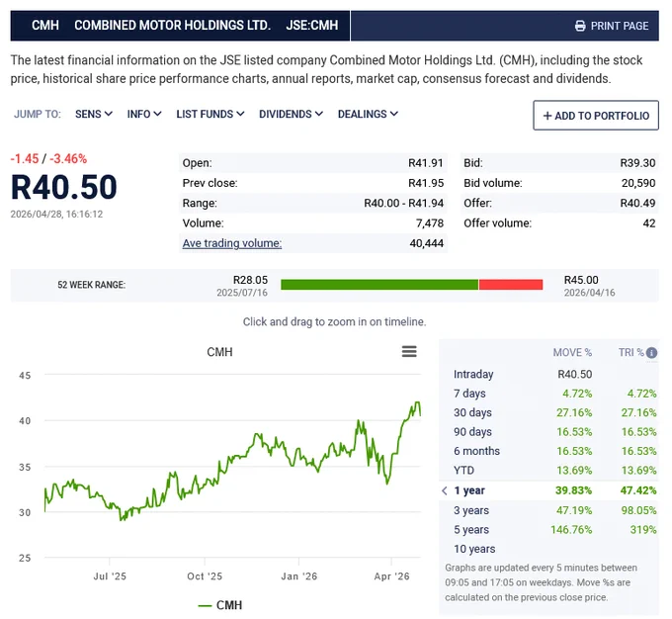
Task: Click the Apr '26 axis label
Action: point(391,576)
